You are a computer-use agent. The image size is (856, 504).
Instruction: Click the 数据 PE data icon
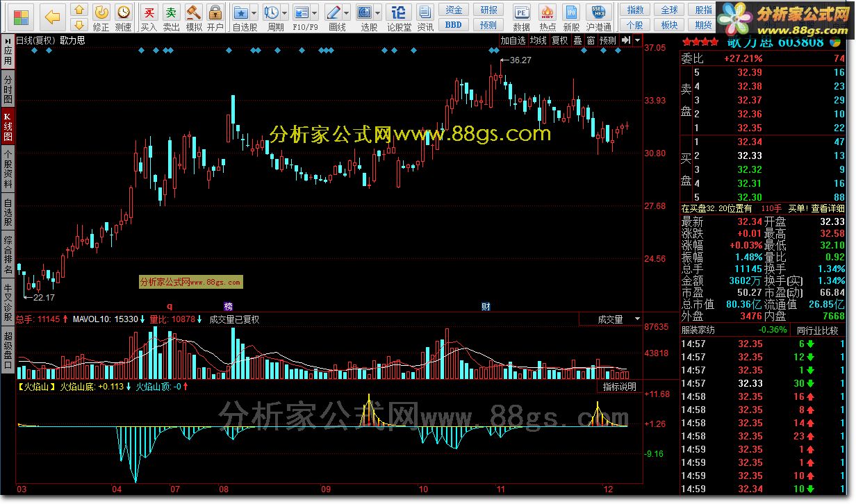click(521, 12)
